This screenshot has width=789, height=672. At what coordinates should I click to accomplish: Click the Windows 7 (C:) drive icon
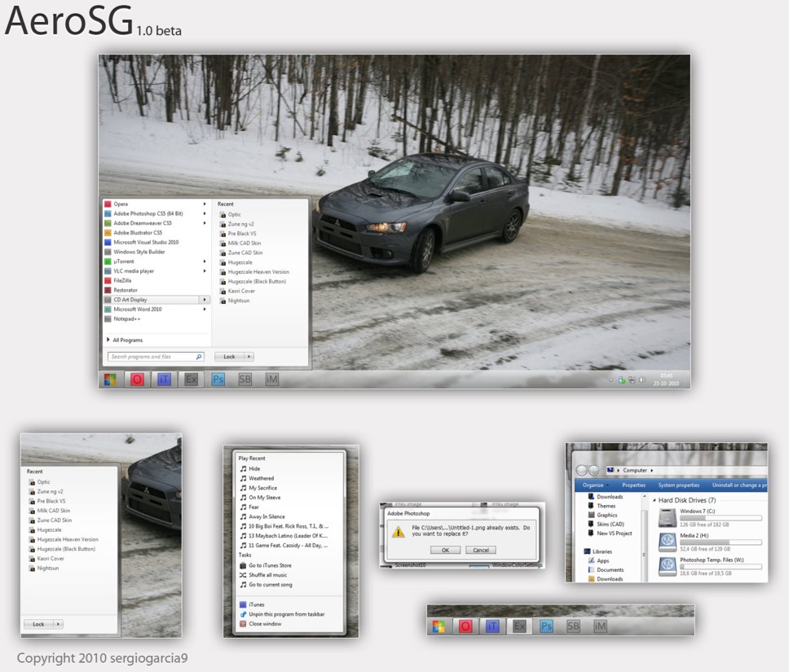pyautogui.click(x=667, y=519)
